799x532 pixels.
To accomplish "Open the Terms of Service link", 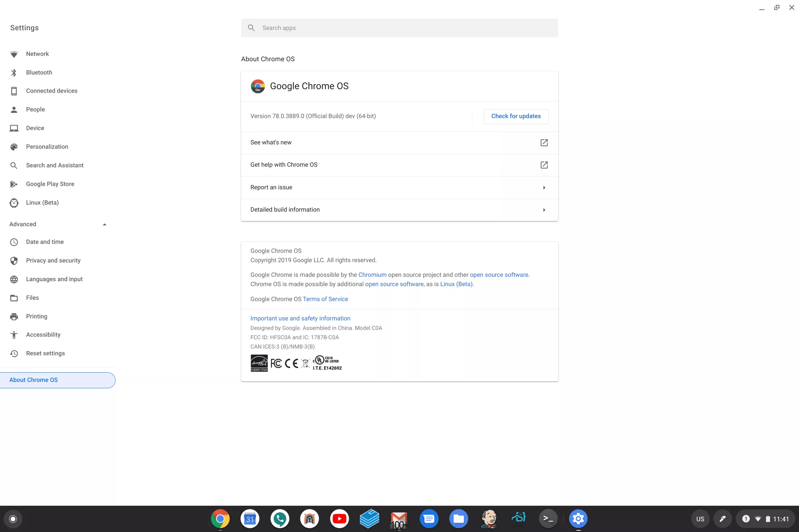I will pos(325,299).
